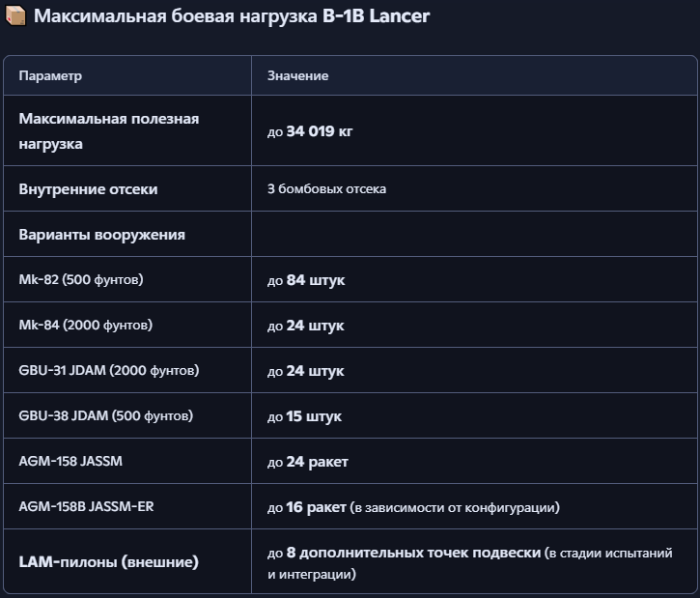Select the 'AGM-158B JASSM-ER' cell
Image resolution: width=700 pixels, height=598 pixels.
point(86,507)
